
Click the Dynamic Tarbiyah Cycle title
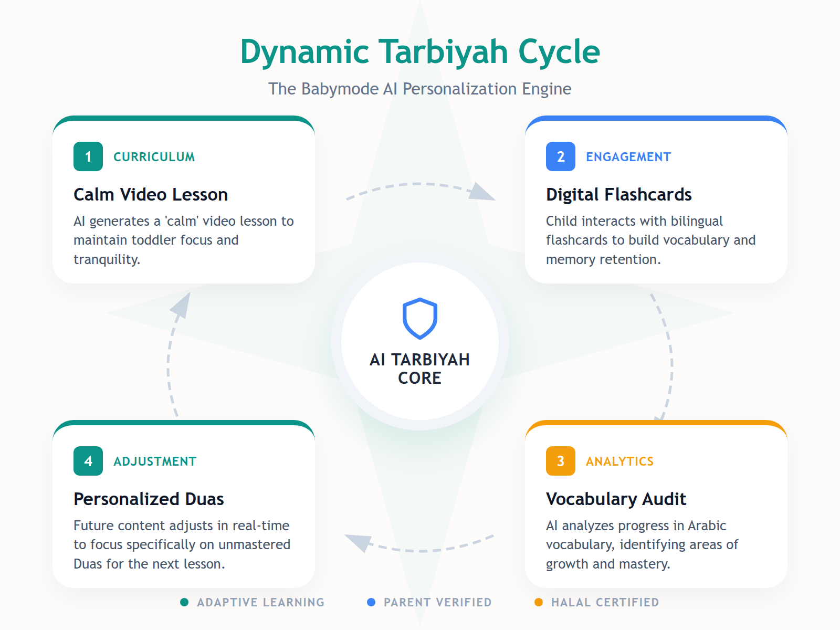click(420, 51)
